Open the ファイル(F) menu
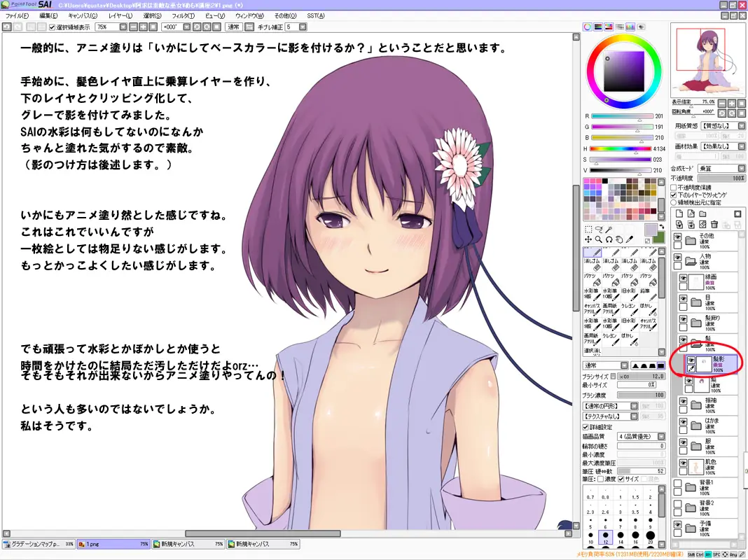The height and width of the screenshot is (560, 748). 18,15
